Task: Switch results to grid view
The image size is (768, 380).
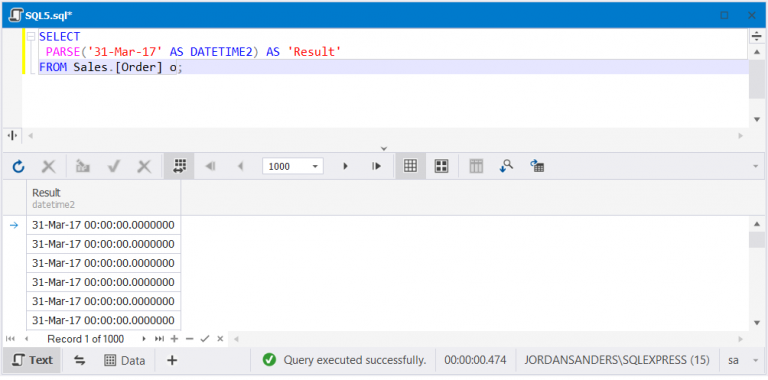Action: 410,166
